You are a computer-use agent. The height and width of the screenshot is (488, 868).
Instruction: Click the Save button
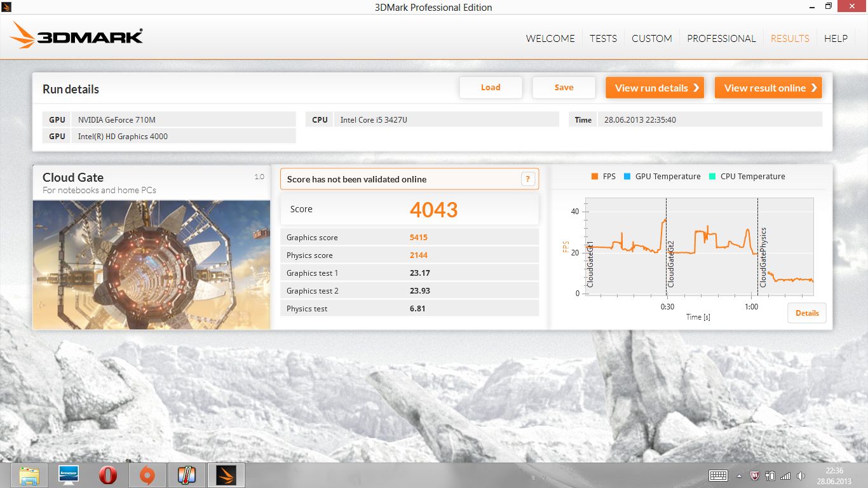click(564, 88)
